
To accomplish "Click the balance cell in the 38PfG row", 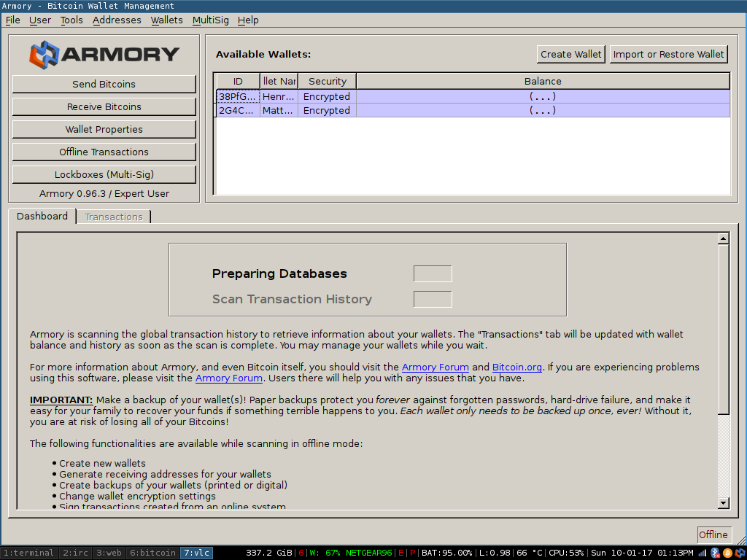I will coord(543,97).
